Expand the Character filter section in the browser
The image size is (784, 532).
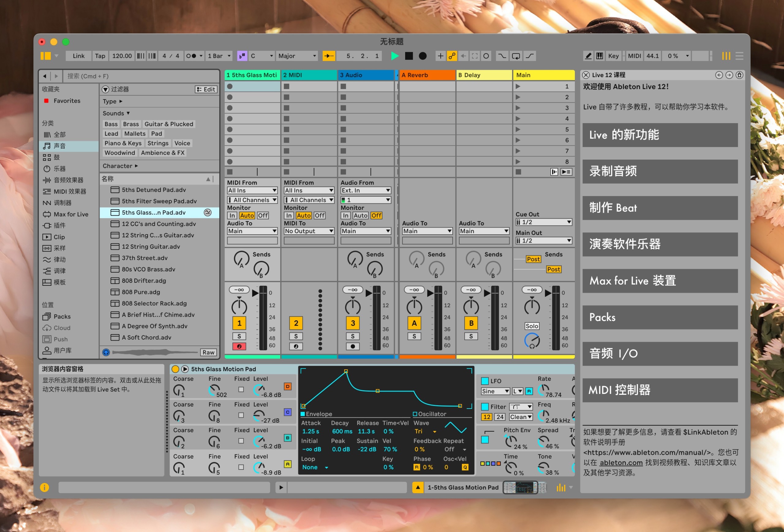pyautogui.click(x=120, y=166)
